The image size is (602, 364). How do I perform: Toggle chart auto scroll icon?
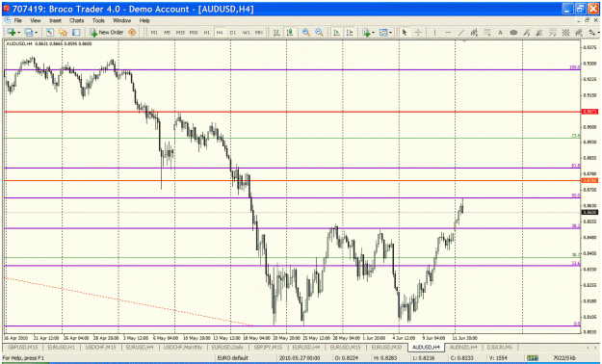point(337,33)
